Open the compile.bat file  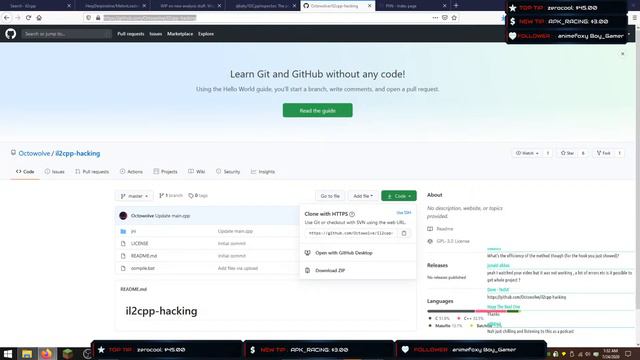(x=142, y=269)
